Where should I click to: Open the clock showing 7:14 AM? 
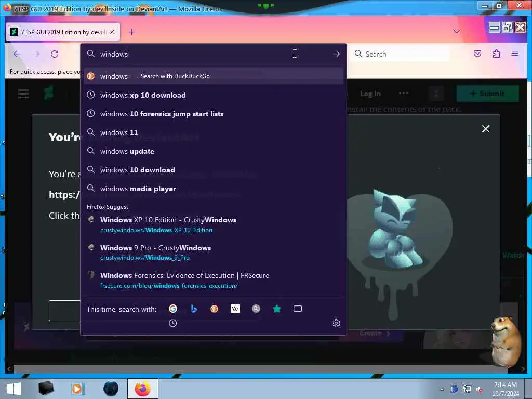pos(505,389)
